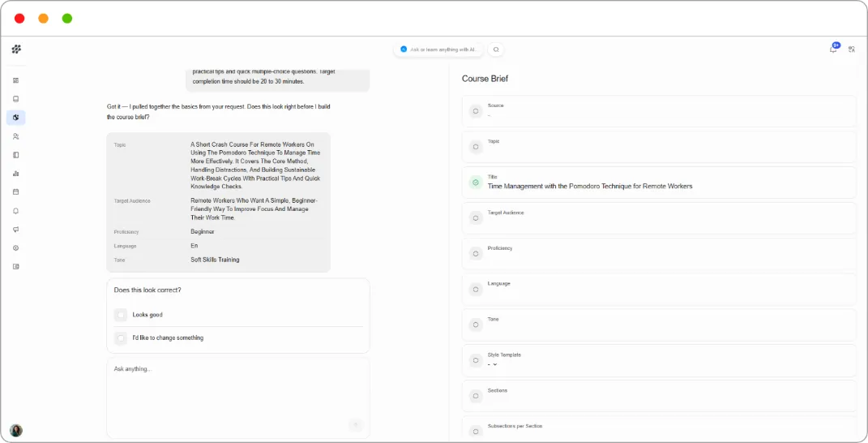Click the 'En' language value in summary
868x443 pixels.
[195, 246]
